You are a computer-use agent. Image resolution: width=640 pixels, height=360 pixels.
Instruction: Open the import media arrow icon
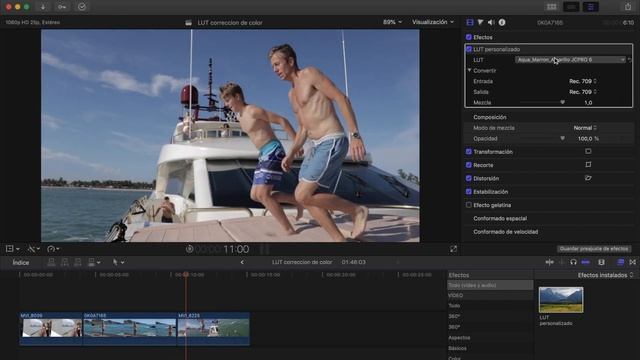43,7
